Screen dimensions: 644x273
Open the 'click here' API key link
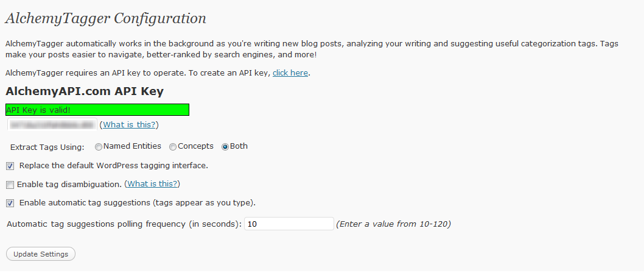click(x=290, y=73)
